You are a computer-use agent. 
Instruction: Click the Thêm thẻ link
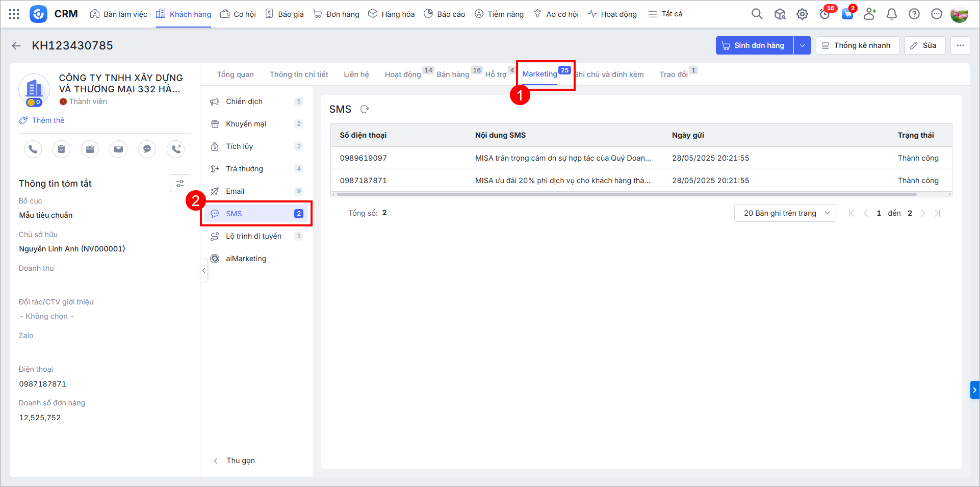[48, 120]
